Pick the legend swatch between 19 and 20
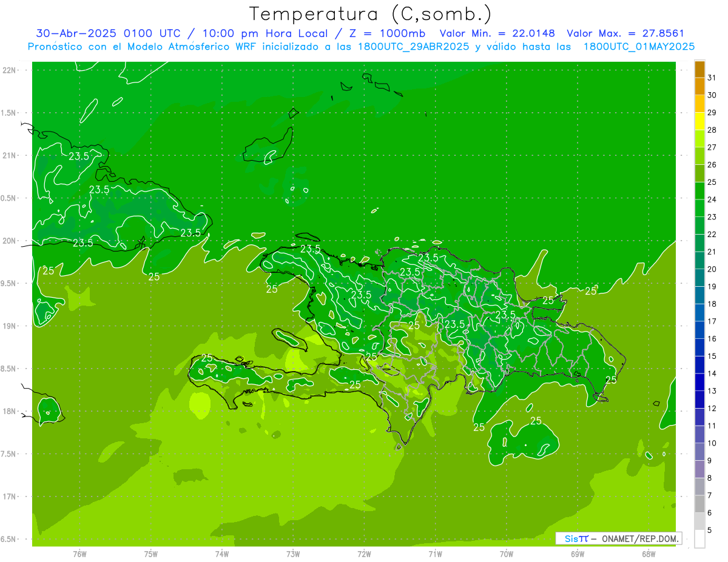Image resolution: width=728 pixels, height=562 pixels. (x=700, y=278)
